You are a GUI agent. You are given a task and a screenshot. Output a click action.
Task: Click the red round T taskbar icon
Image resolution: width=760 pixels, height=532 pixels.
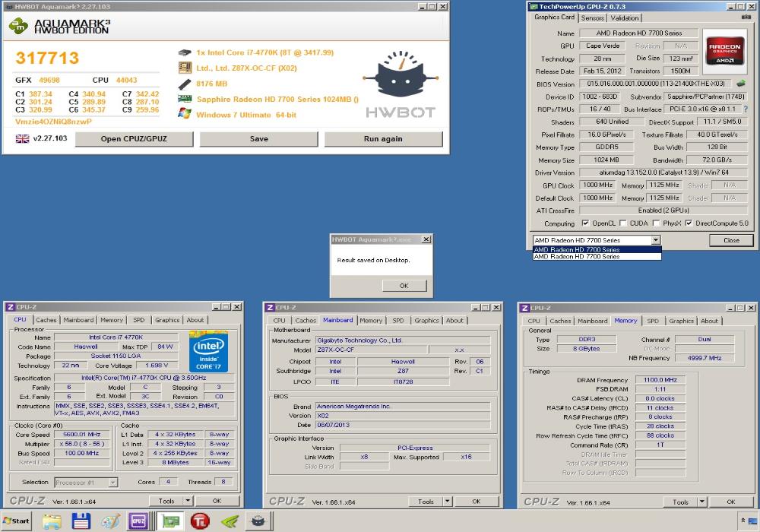pos(200,521)
